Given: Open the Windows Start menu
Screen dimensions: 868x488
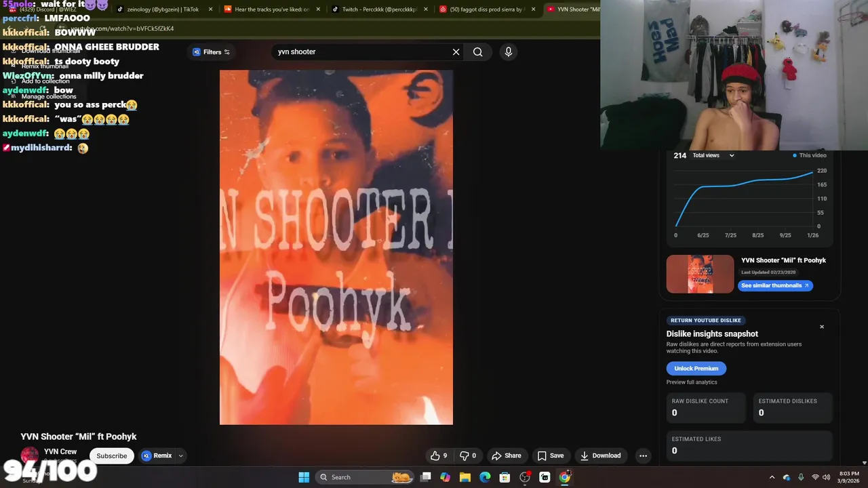Looking at the screenshot, I should pos(304,477).
